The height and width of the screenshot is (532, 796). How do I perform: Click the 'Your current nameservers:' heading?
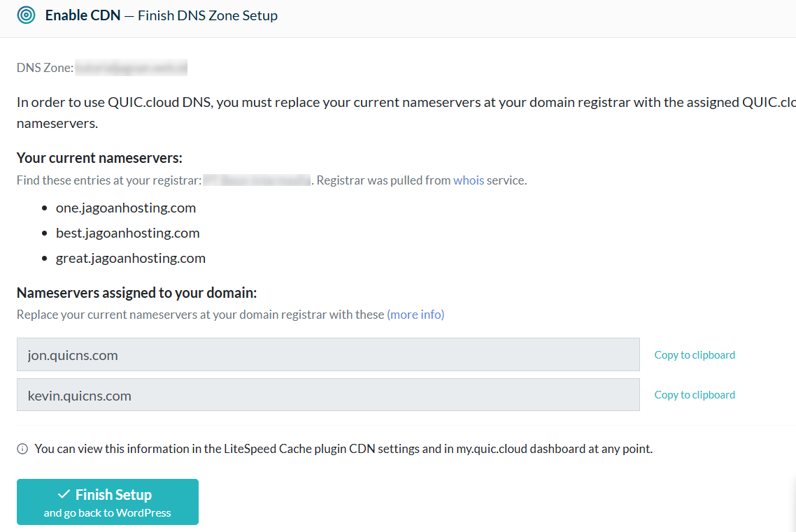coord(99,158)
